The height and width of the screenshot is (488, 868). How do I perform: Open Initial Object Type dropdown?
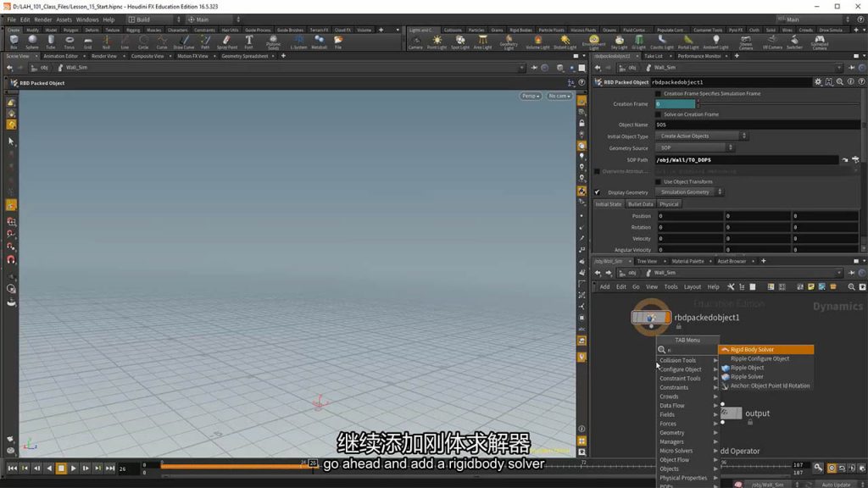[x=701, y=136]
